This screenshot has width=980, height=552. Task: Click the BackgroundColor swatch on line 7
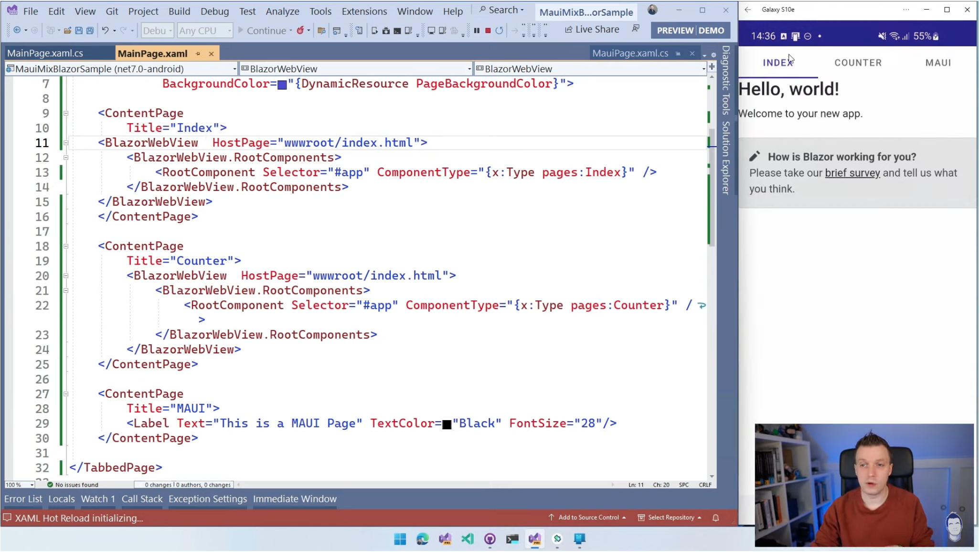tap(282, 85)
